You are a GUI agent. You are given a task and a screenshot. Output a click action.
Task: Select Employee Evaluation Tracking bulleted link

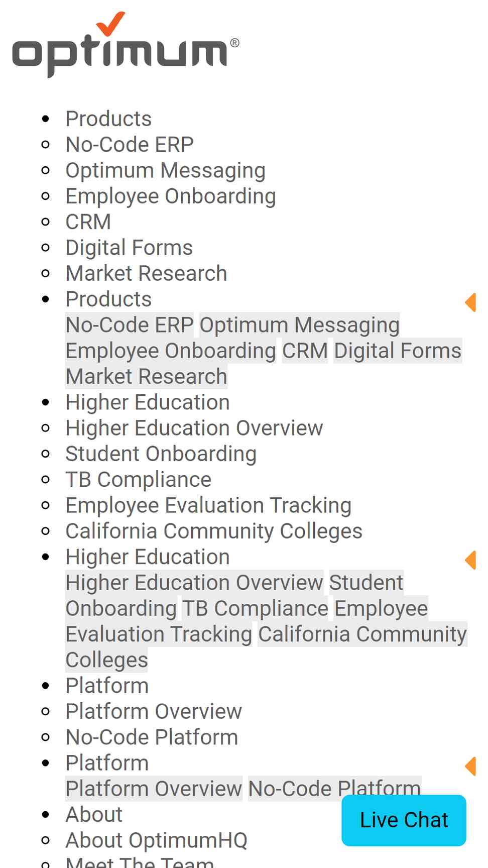click(x=208, y=505)
